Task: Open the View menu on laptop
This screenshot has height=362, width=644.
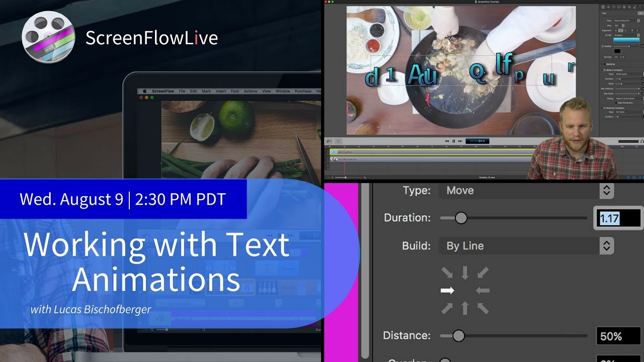Action: tap(266, 91)
